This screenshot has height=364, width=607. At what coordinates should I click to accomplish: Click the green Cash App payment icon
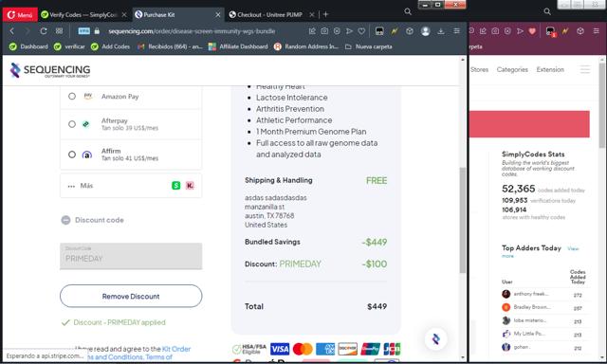pyautogui.click(x=175, y=186)
